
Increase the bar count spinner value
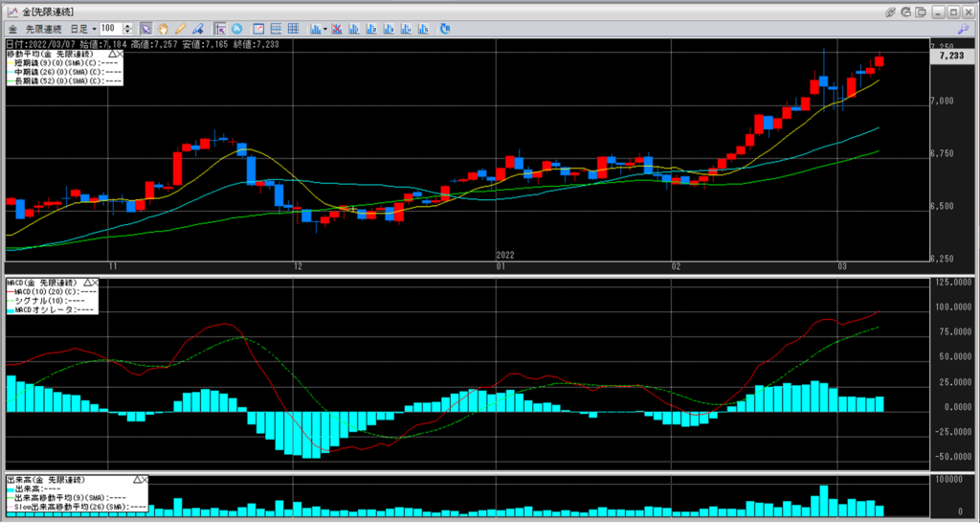pyautogui.click(x=129, y=26)
